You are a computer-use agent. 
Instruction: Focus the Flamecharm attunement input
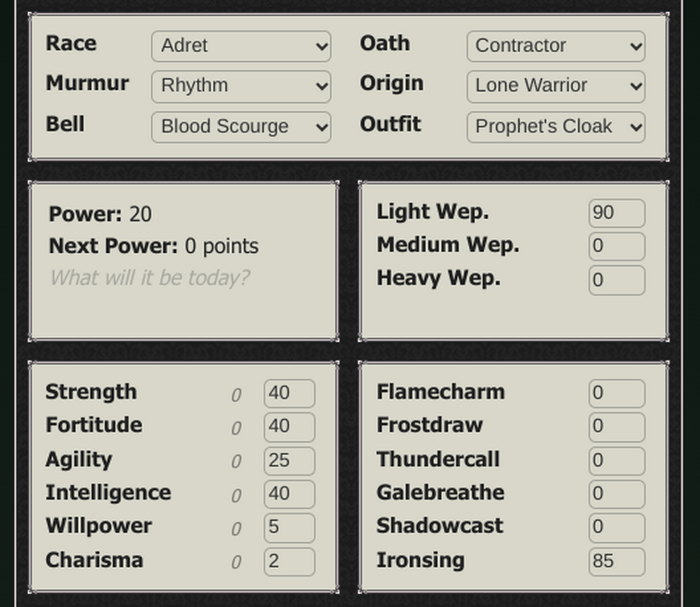[616, 393]
